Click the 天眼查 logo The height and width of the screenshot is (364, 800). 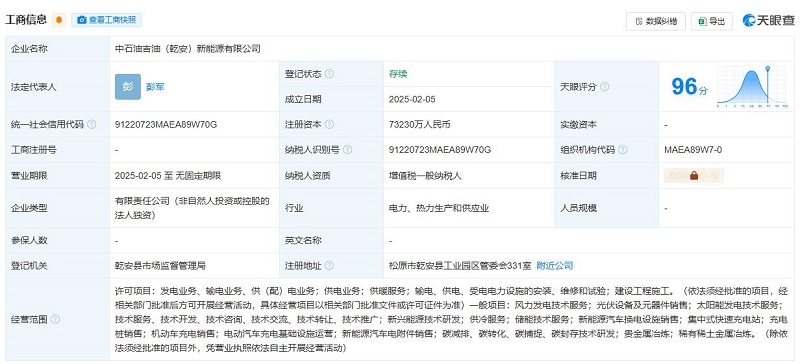point(768,20)
